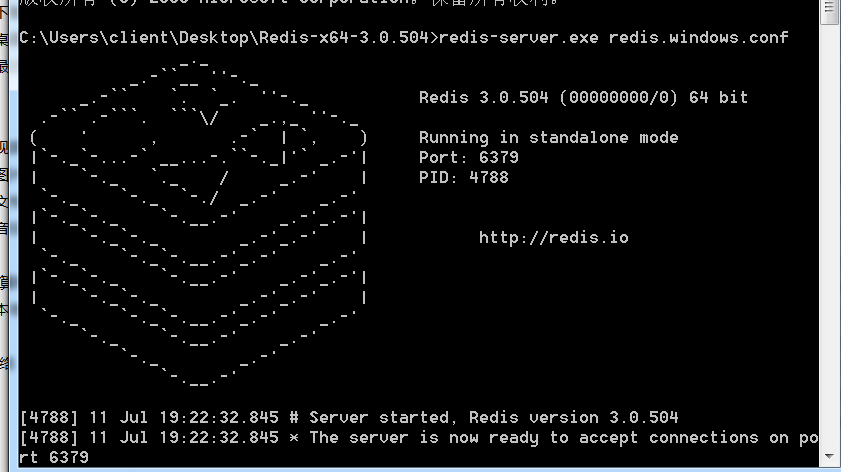Click the console vertical scrollbar thumb
The image size is (841, 472).
829,12
